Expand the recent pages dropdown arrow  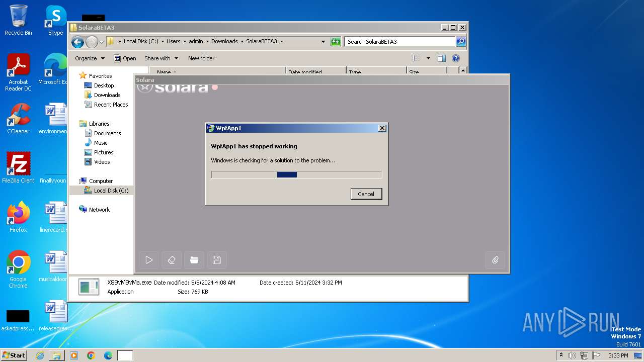point(101,42)
